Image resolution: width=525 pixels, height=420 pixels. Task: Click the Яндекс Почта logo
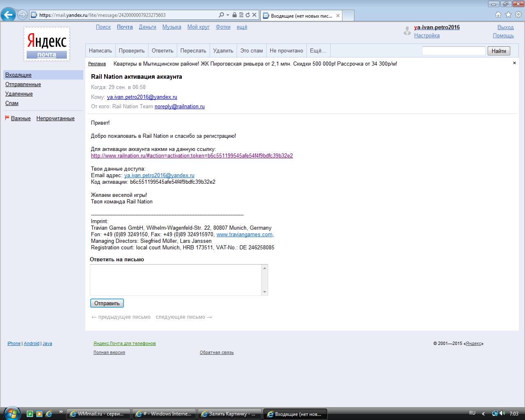click(x=46, y=44)
